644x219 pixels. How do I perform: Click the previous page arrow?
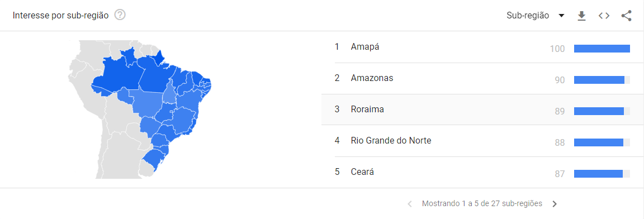[409, 204]
